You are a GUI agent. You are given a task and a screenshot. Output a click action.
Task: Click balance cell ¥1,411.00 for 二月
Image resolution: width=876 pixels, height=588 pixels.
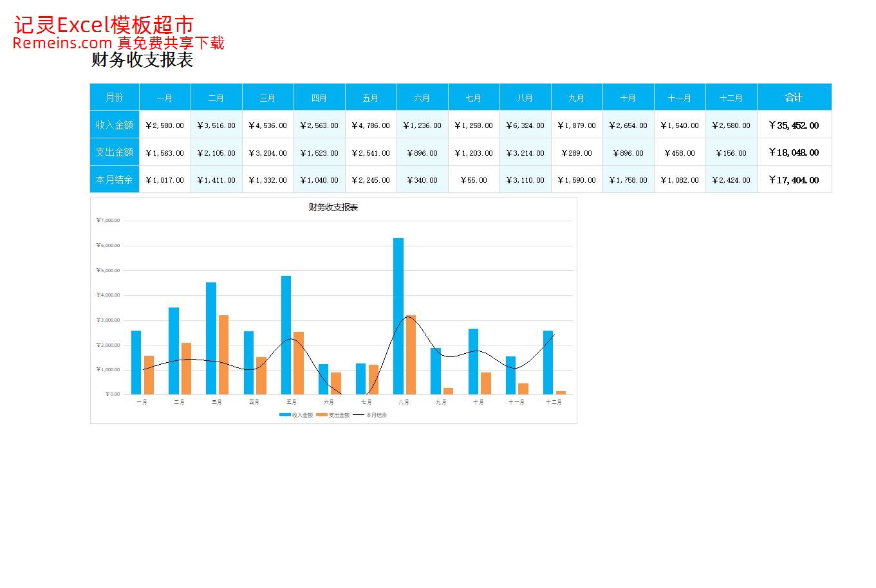coord(216,179)
